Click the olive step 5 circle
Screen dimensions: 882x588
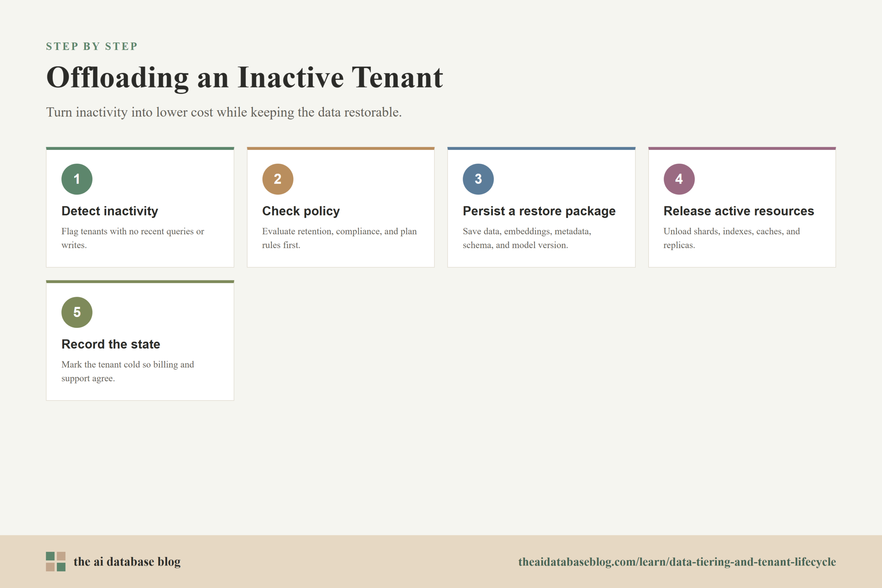[x=77, y=312]
